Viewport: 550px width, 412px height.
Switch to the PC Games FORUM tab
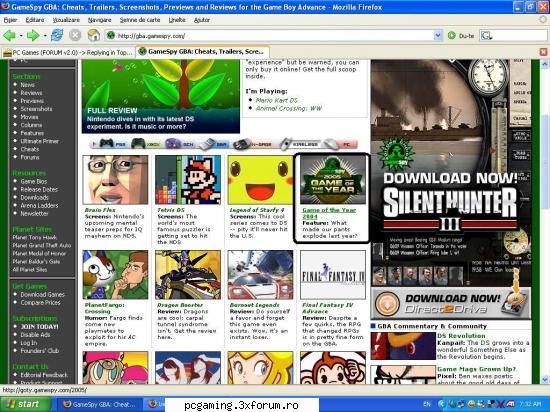68,53
